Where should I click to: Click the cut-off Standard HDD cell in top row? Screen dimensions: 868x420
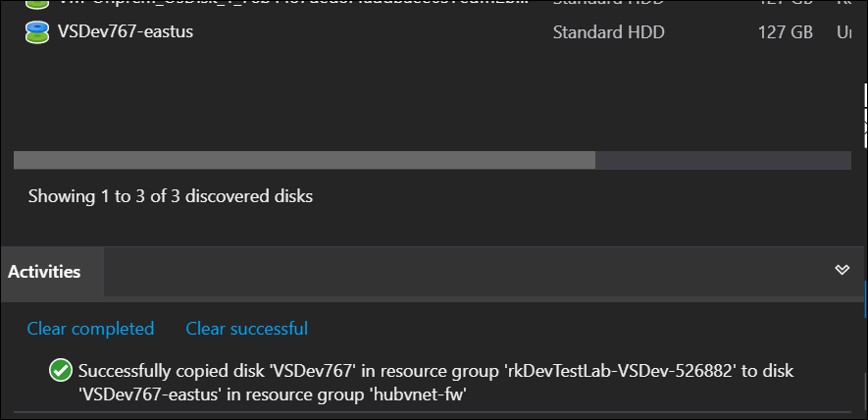click(608, 3)
